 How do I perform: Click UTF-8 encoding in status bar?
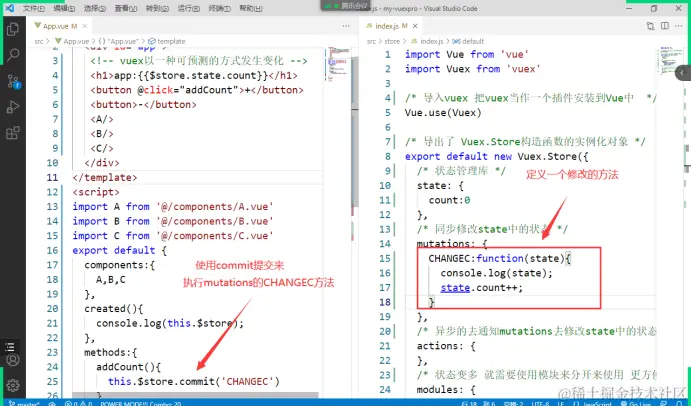540,403
